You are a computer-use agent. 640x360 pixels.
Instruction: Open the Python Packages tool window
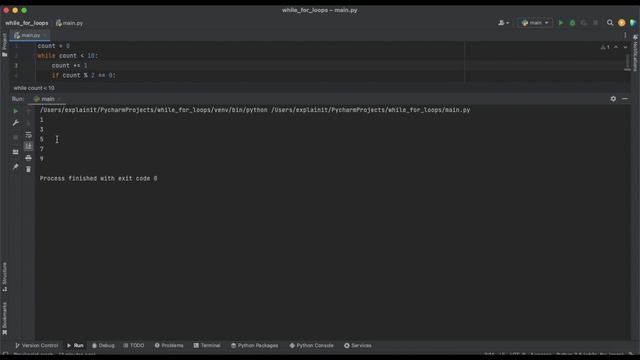coord(255,345)
